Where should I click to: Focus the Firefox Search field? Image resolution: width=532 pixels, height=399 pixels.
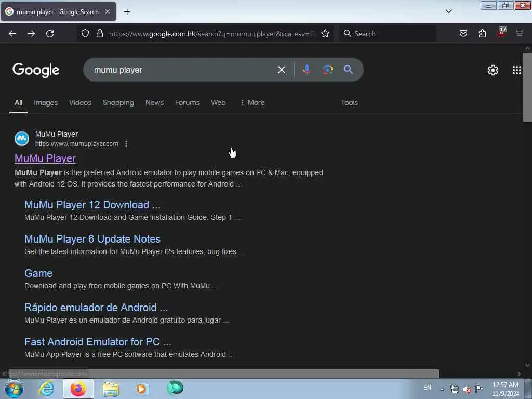(x=387, y=34)
